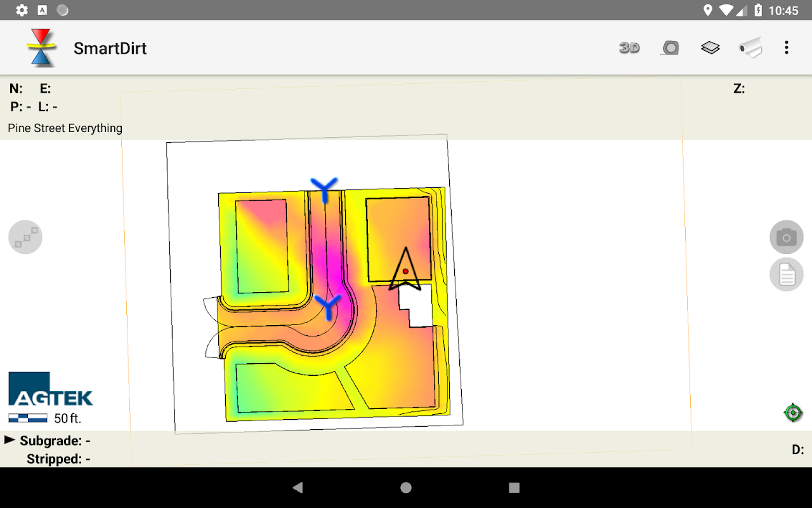The height and width of the screenshot is (508, 812).
Task: Tap the E: easting label
Action: (x=46, y=89)
